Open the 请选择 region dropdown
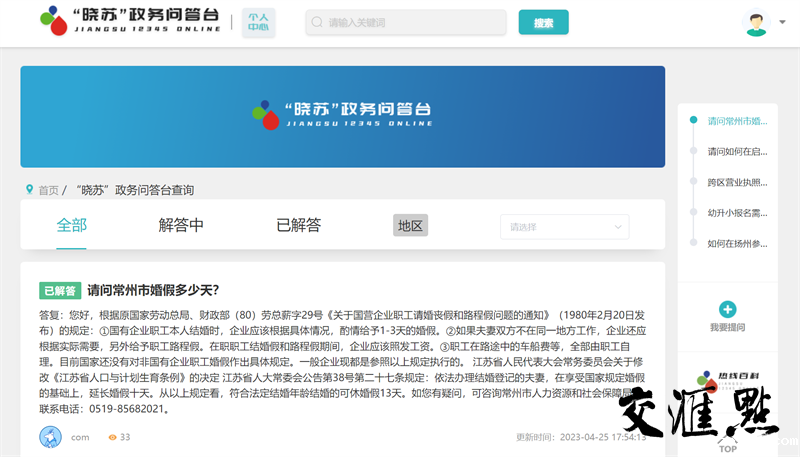The image size is (800, 457). click(x=564, y=226)
